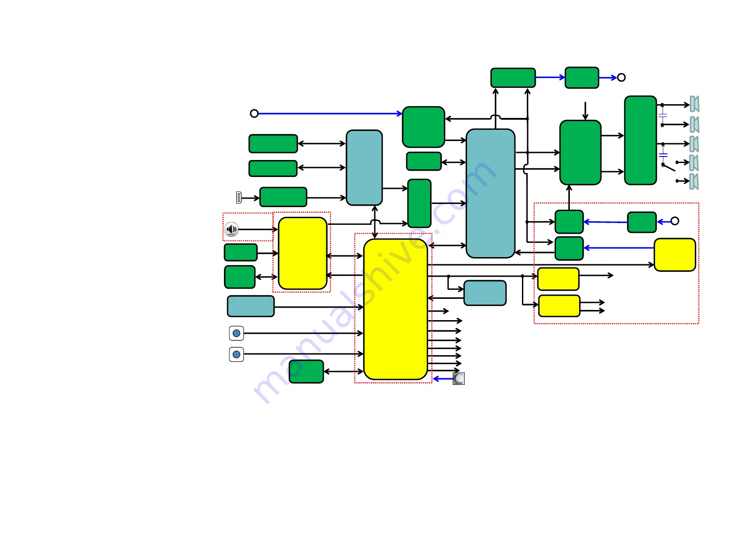This screenshot has width=745, height=560.
Task: Click the round grey loudspeaker icon
Action: tap(231, 229)
